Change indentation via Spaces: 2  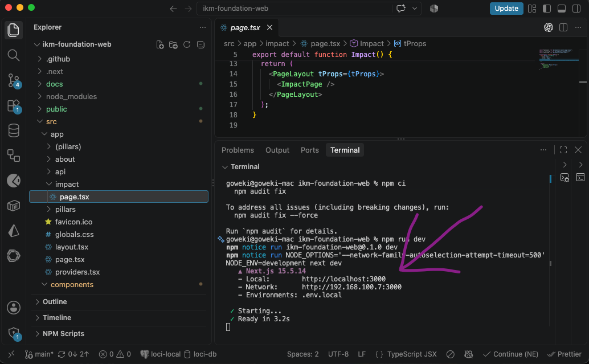point(303,354)
